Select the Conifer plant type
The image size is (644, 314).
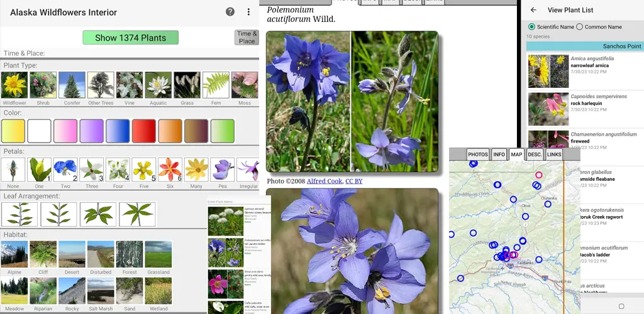pos(72,85)
